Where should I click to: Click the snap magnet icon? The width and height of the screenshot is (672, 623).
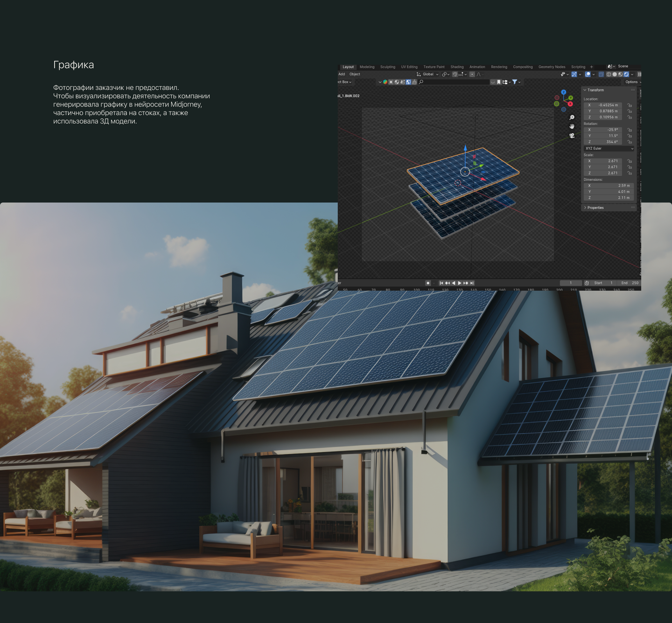455,74
